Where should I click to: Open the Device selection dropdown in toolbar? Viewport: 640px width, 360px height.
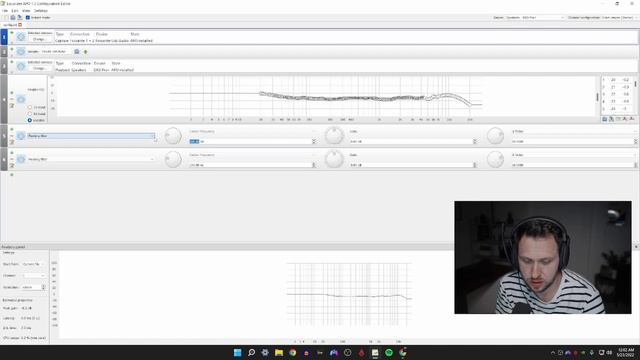535,18
